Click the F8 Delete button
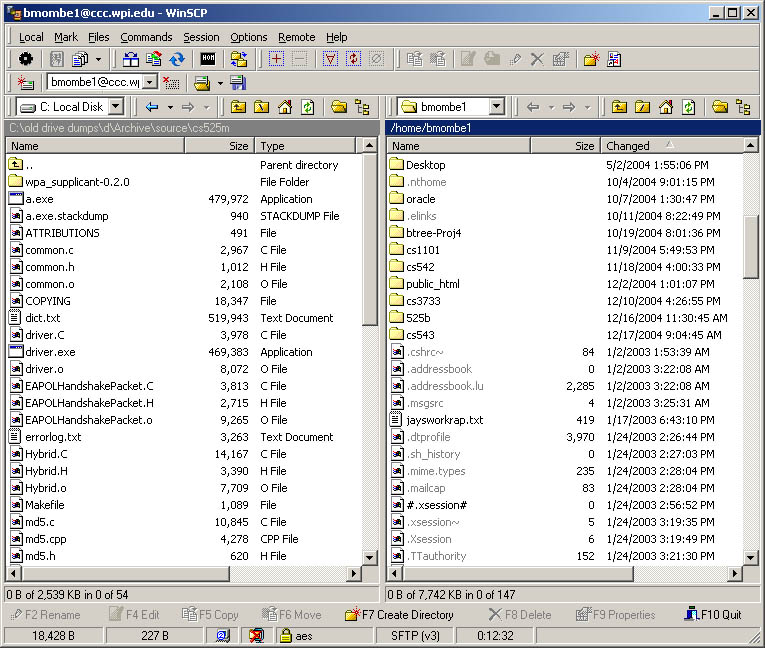Viewport: 765px width, 648px height. coord(520,614)
